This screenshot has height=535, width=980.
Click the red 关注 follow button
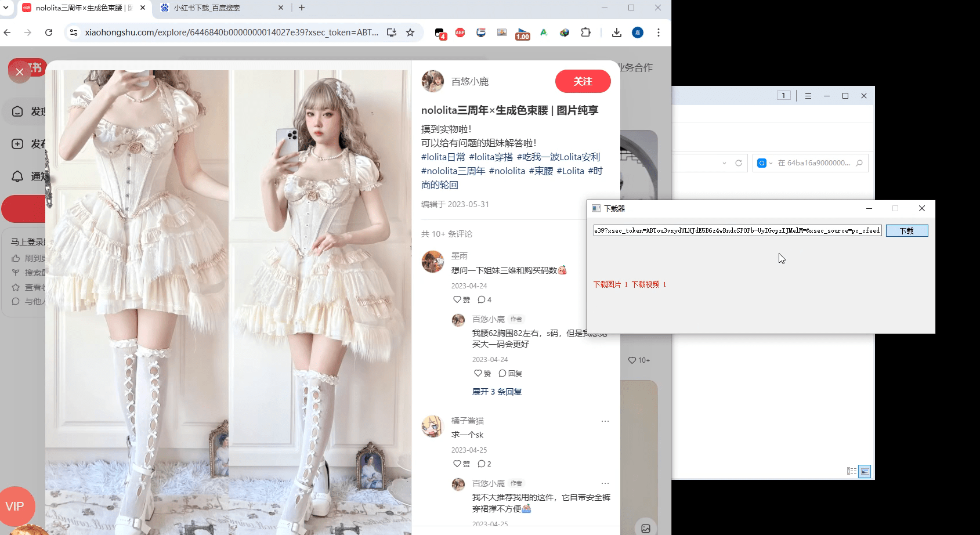click(583, 81)
